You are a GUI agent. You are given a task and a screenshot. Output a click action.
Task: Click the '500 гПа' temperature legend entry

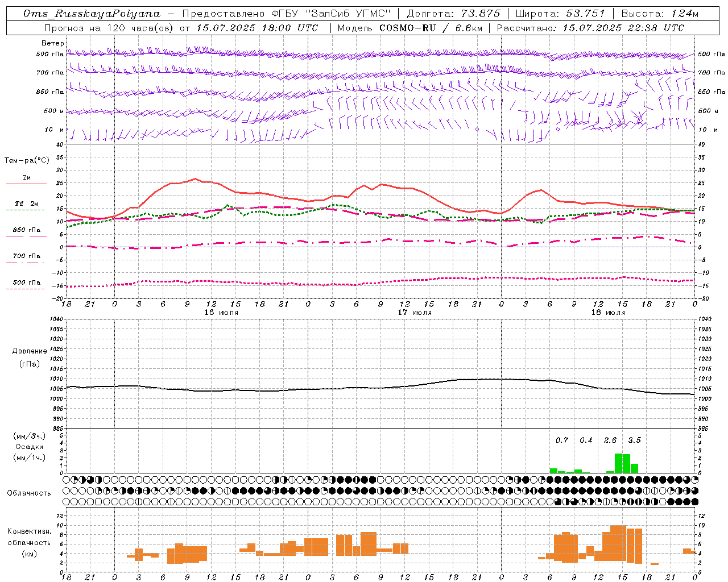tap(27, 282)
